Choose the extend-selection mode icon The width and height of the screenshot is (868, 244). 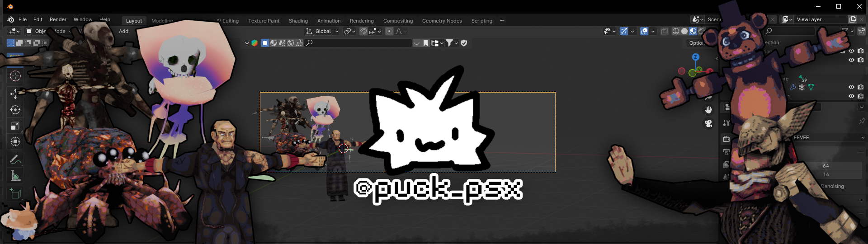click(19, 43)
